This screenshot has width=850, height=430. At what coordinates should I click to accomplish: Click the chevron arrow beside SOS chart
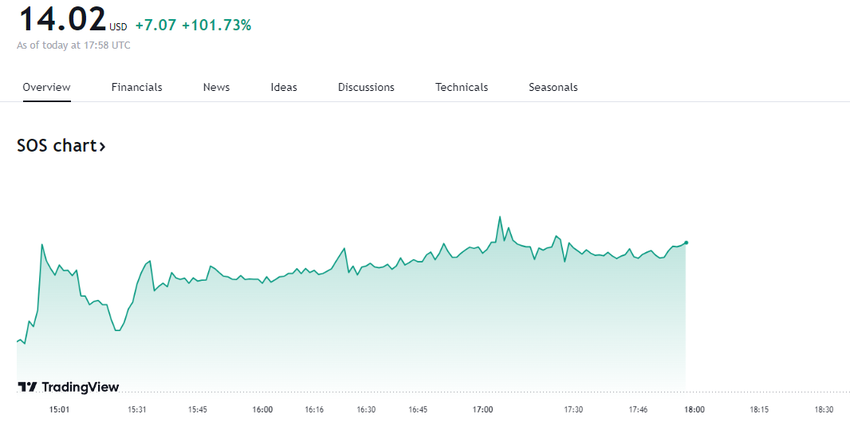point(101,146)
